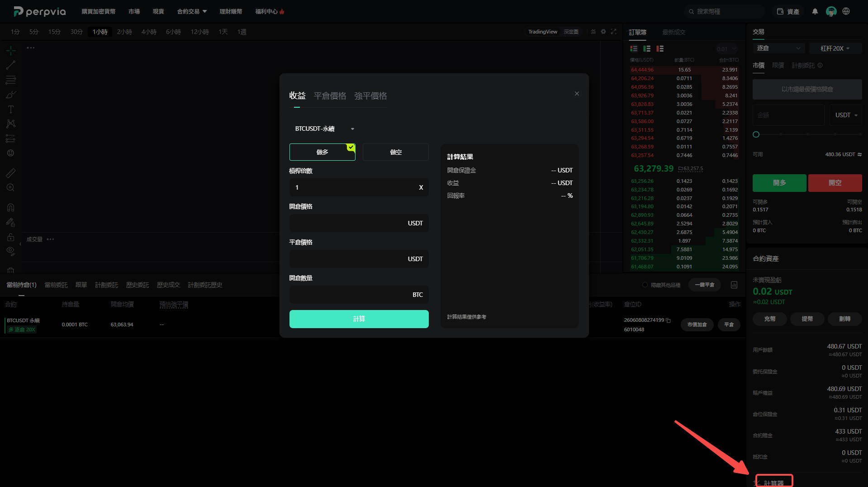The image size is (868, 487).
Task: Copy the position ID 26060808274199
Action: click(x=668, y=320)
